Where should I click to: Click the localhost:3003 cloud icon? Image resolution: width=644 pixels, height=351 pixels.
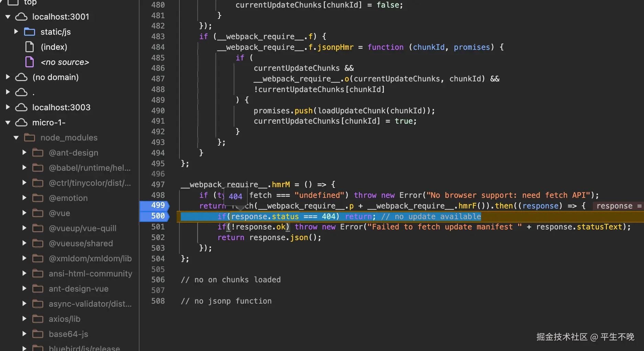pyautogui.click(x=21, y=107)
